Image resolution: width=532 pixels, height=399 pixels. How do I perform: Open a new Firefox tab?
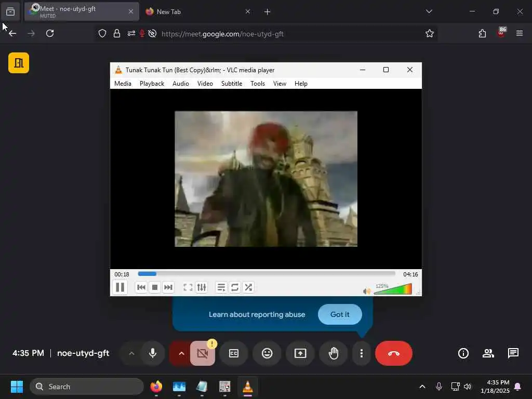(268, 11)
